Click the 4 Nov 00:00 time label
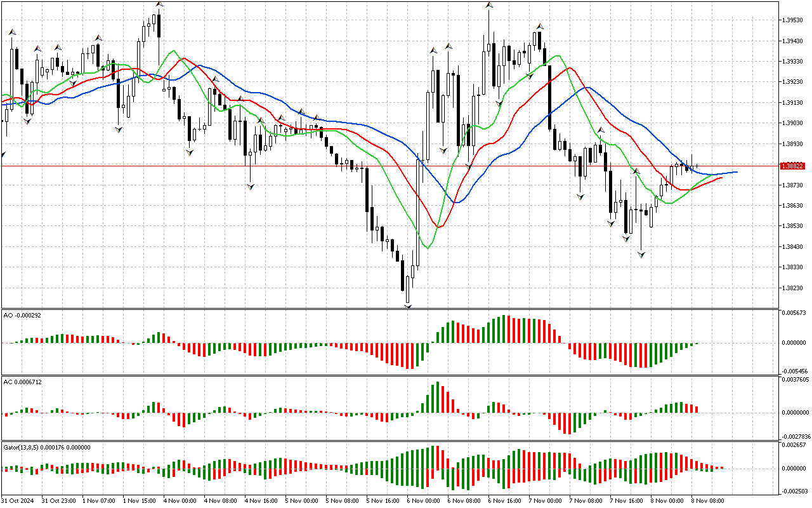Screen dimensions: 812x508 tap(181, 501)
